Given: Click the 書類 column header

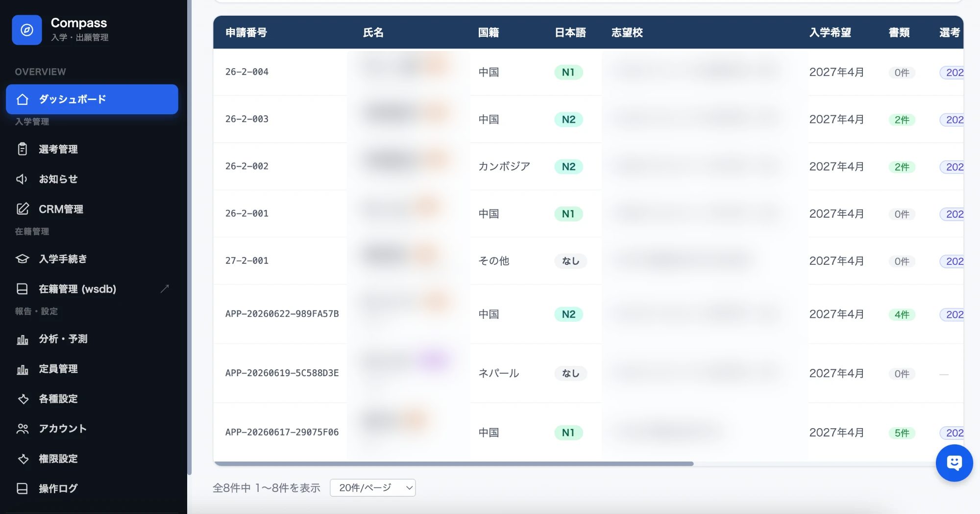Looking at the screenshot, I should tap(899, 32).
